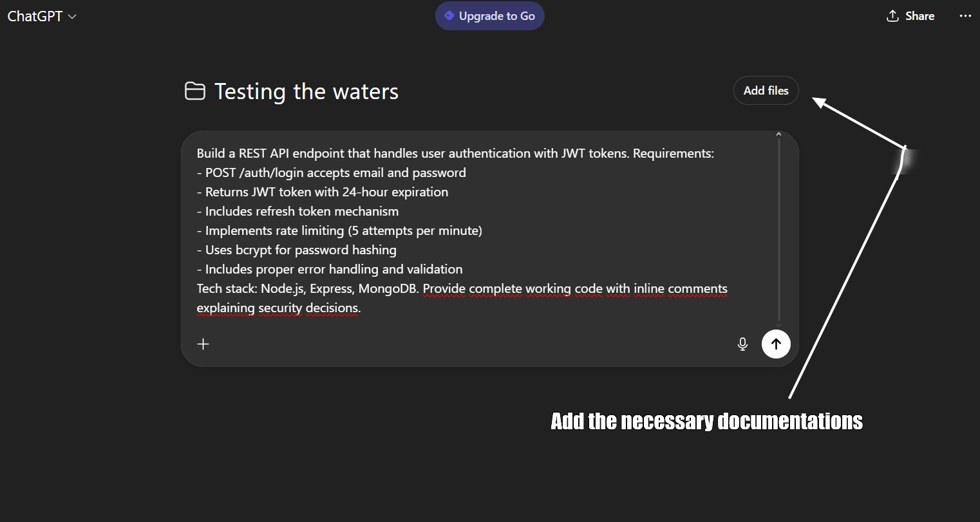
Task: Click the end of explaining security decisions text
Action: click(x=361, y=308)
